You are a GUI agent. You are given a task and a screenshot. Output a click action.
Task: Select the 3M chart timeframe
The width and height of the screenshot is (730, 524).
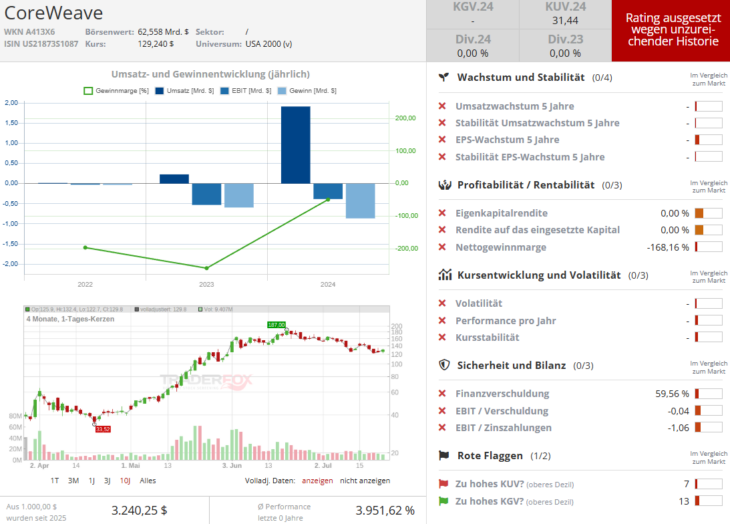click(74, 481)
